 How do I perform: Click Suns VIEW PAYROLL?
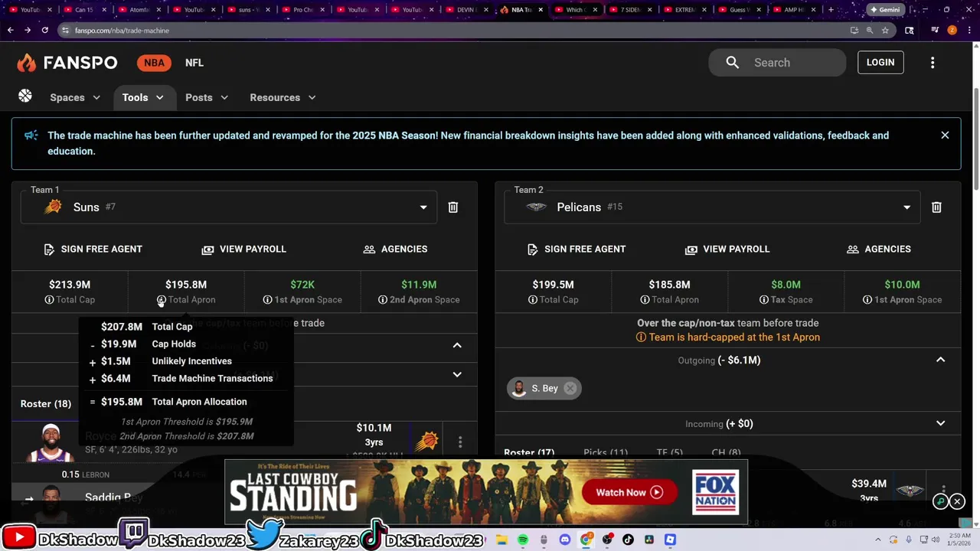point(243,249)
